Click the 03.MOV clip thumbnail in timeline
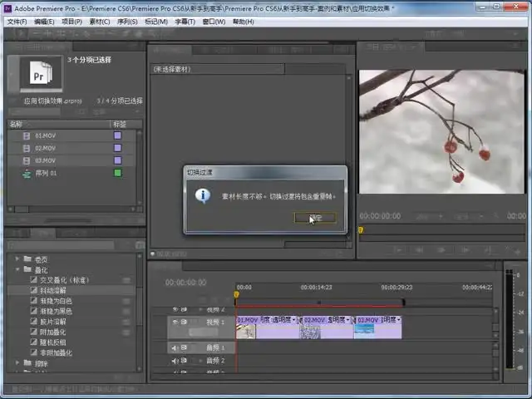 click(364, 331)
